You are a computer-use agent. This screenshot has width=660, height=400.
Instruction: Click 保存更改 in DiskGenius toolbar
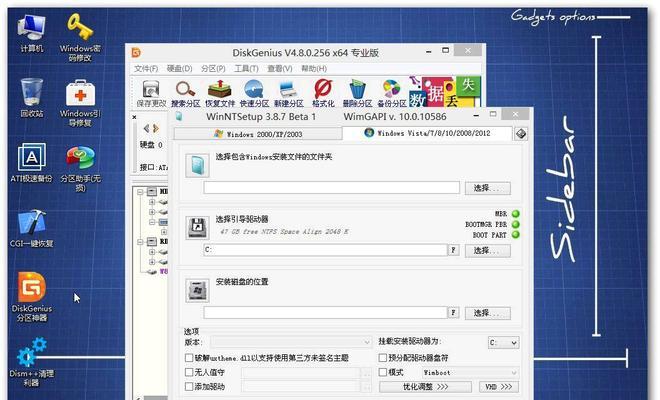coord(151,93)
